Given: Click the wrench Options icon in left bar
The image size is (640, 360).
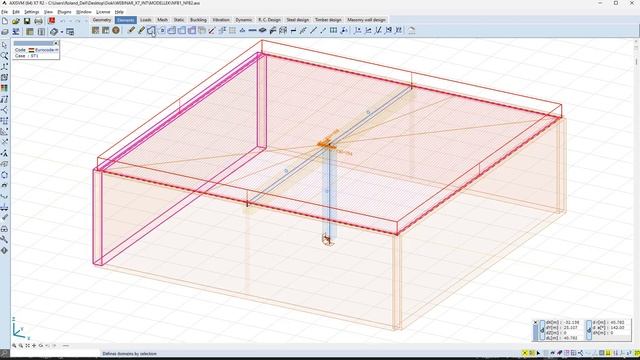Looking at the screenshot, I should [x=4, y=240].
